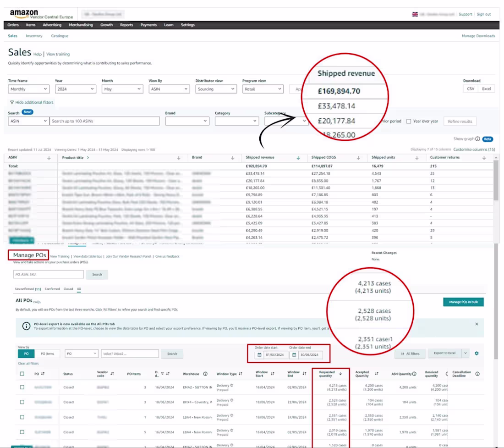Sort by Shipped revenue arrow
This screenshot has width=504, height=448.
pyautogui.click(x=298, y=158)
